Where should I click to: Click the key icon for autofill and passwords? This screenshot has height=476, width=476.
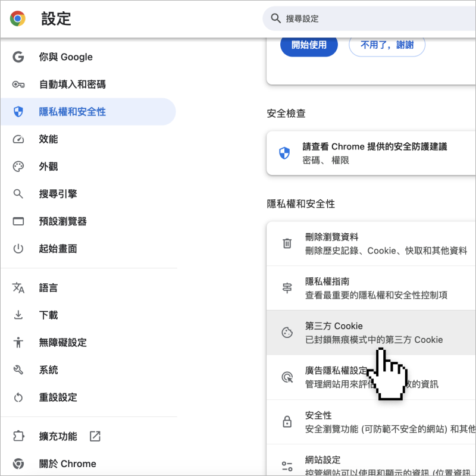[18, 84]
